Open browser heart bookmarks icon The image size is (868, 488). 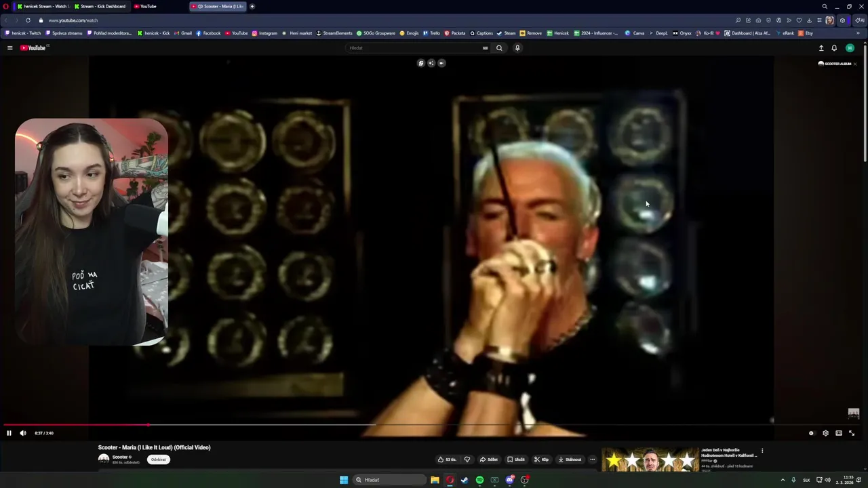(799, 20)
